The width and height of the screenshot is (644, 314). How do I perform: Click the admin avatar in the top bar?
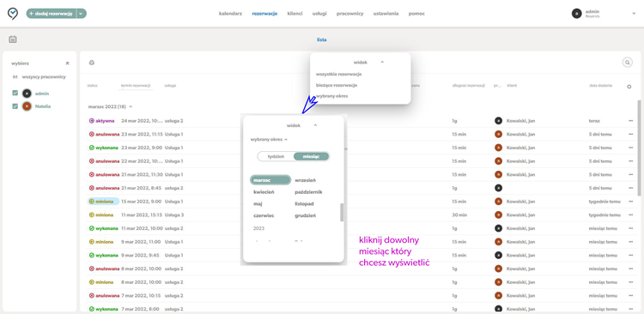point(577,14)
